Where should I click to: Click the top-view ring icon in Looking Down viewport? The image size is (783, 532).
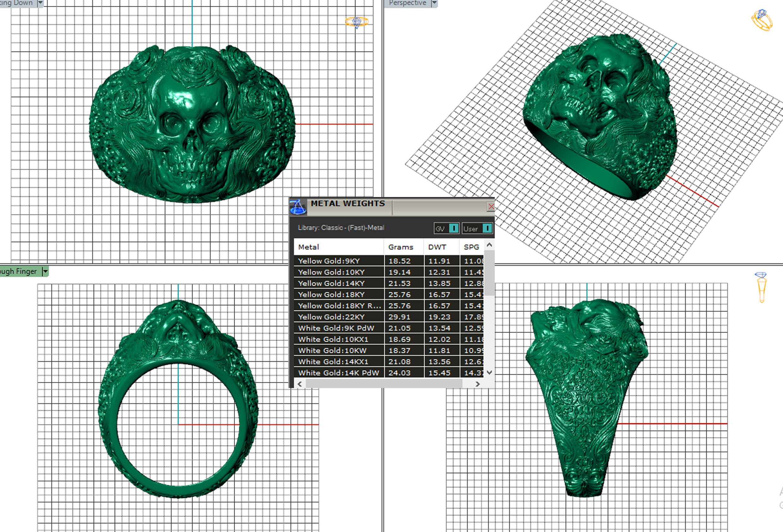(x=356, y=22)
